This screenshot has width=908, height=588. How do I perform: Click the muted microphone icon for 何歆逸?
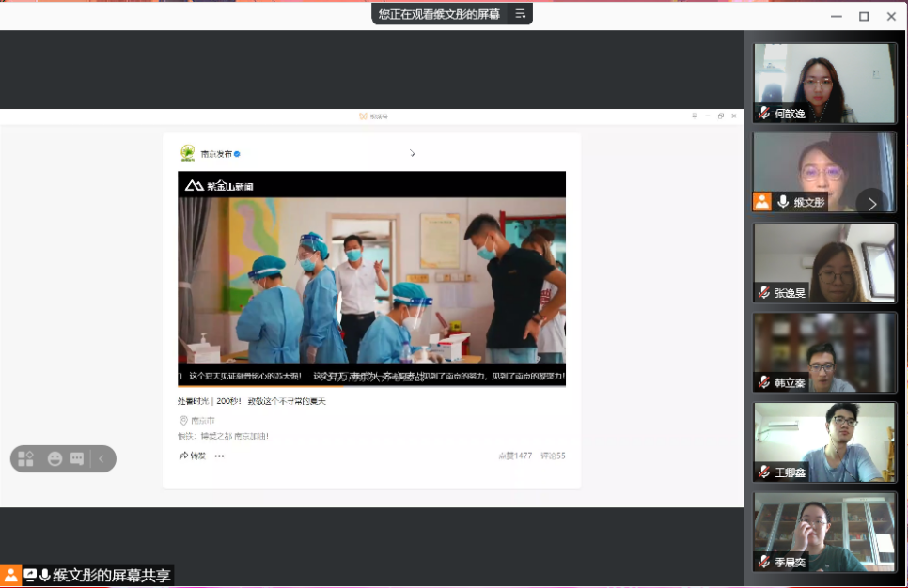(x=764, y=113)
